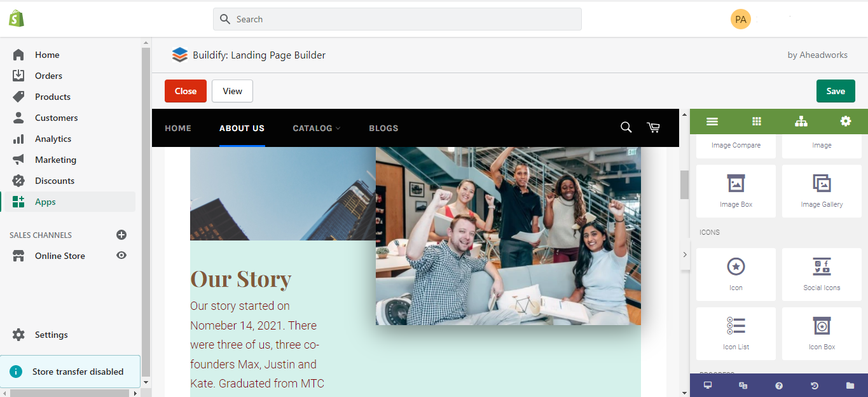Screen dimensions: 868x397
Task: Click the View button
Action: [232, 91]
